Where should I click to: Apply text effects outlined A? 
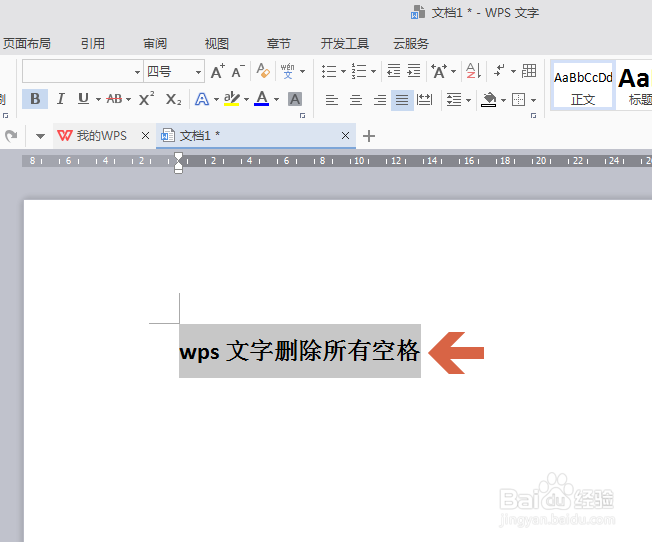tap(202, 99)
